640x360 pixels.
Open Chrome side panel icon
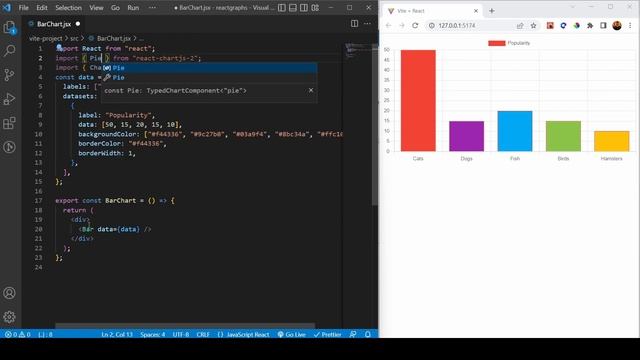click(x=603, y=25)
